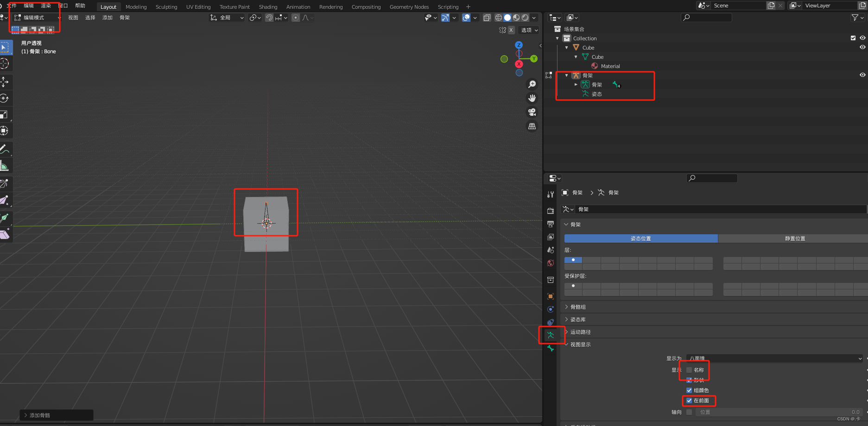868x426 pixels.
Task: Uncheck the 在前面 (in front) checkbox
Action: [689, 401]
